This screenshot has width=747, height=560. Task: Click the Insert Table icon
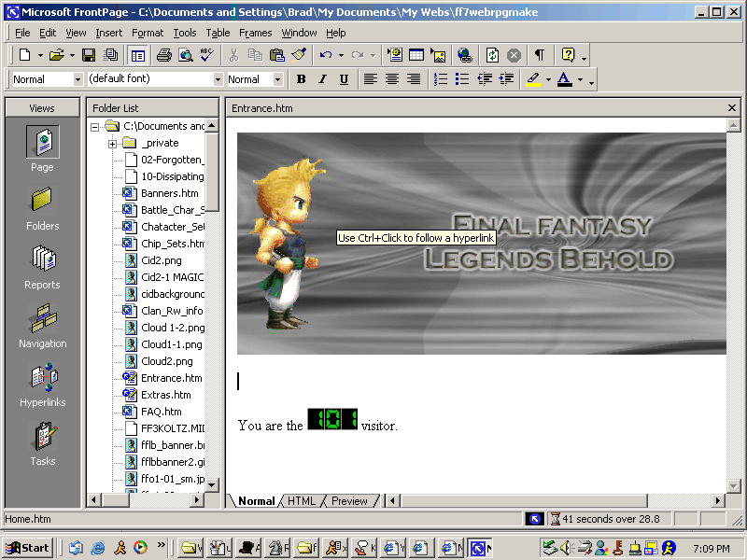pos(416,55)
